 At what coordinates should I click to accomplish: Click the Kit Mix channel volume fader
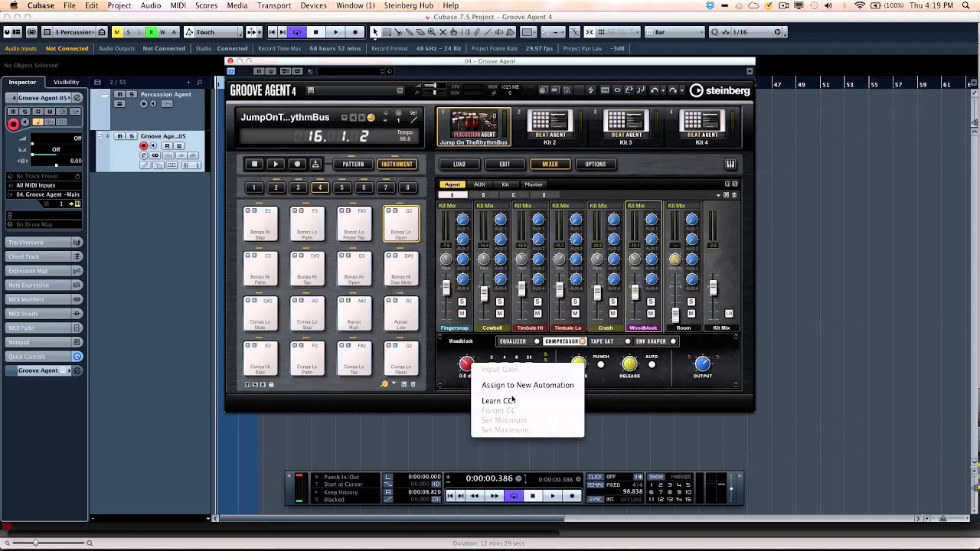714,288
